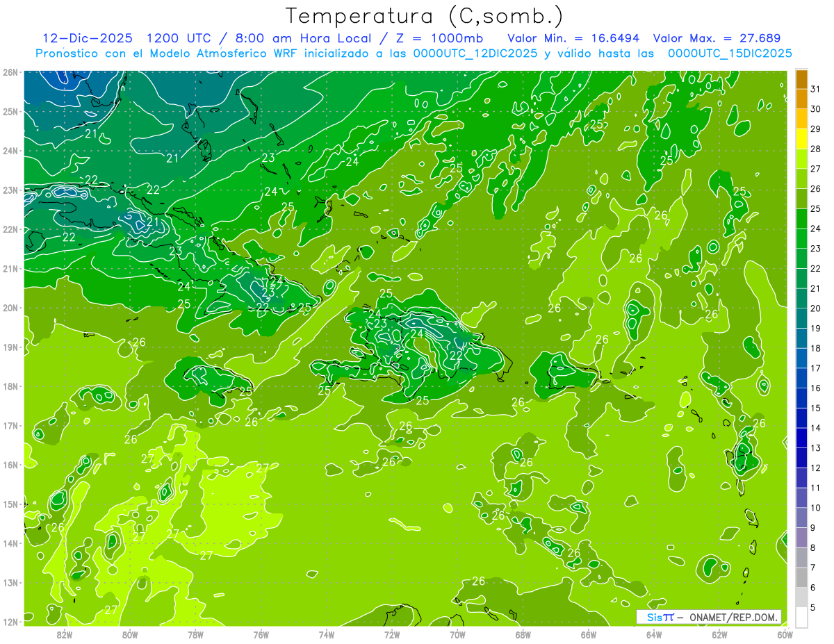Viewport: 834px width, 644px height.
Task: Click the legend value '5' on color bar
Action: (813, 607)
